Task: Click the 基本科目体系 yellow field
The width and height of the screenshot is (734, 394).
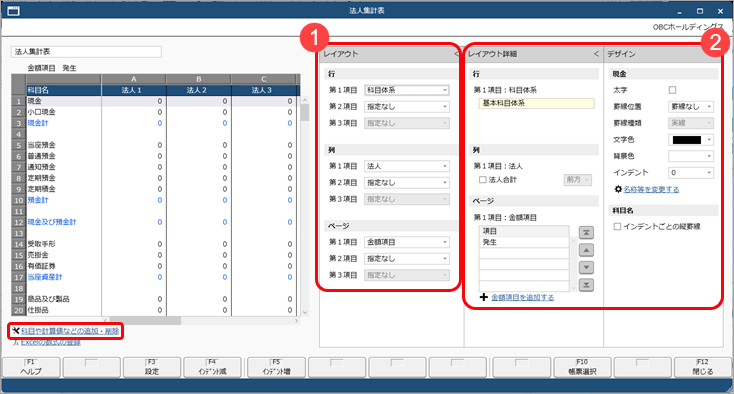Action: coord(536,103)
